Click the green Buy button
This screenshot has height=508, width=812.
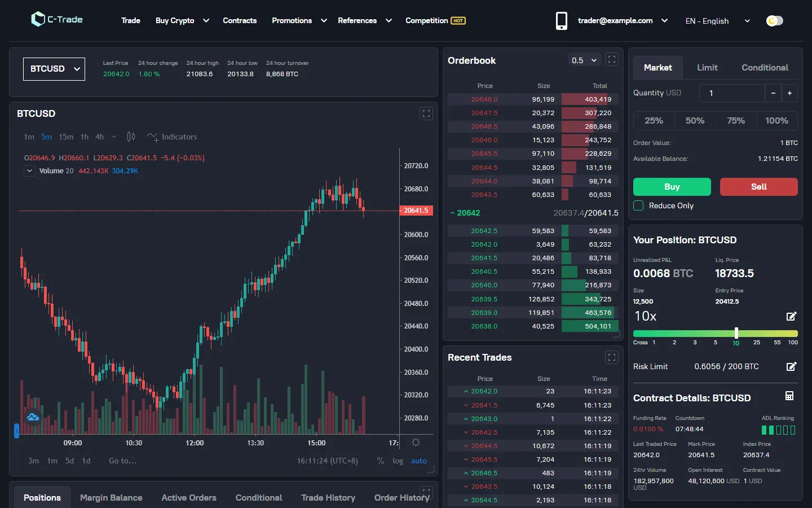coord(672,187)
